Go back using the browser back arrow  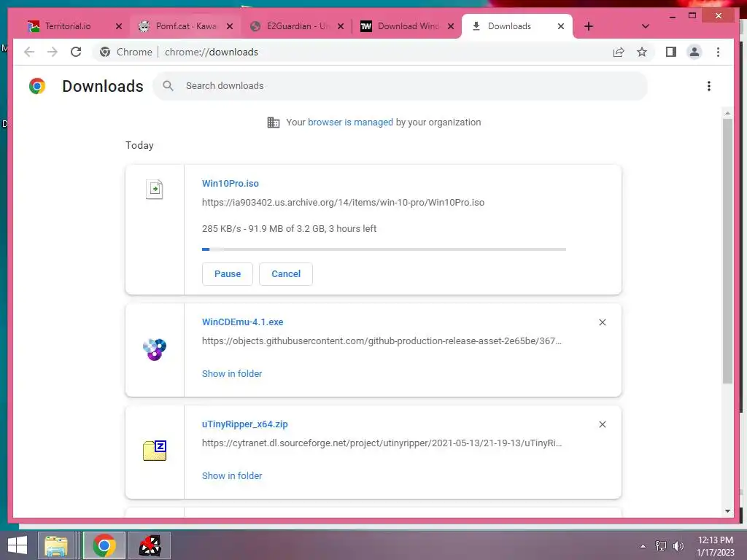(29, 52)
